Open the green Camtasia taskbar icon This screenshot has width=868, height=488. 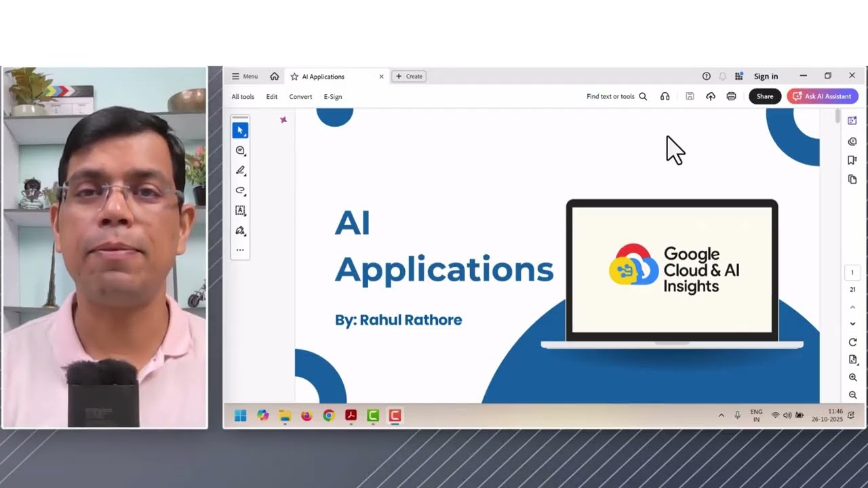(373, 415)
